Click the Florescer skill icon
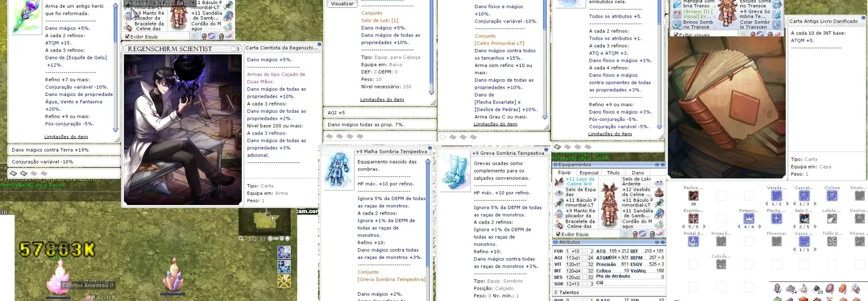 point(777,242)
